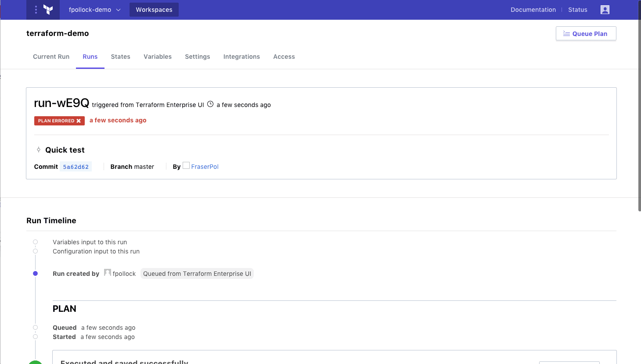Click the Run created timeline marker
Screen dimensions: 641x364
tap(36, 274)
